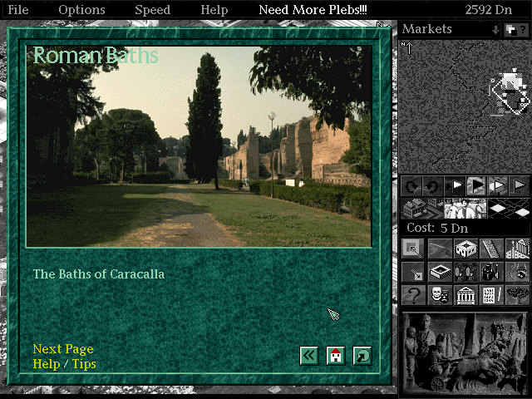Switch to the city buildings view

[x=422, y=209]
